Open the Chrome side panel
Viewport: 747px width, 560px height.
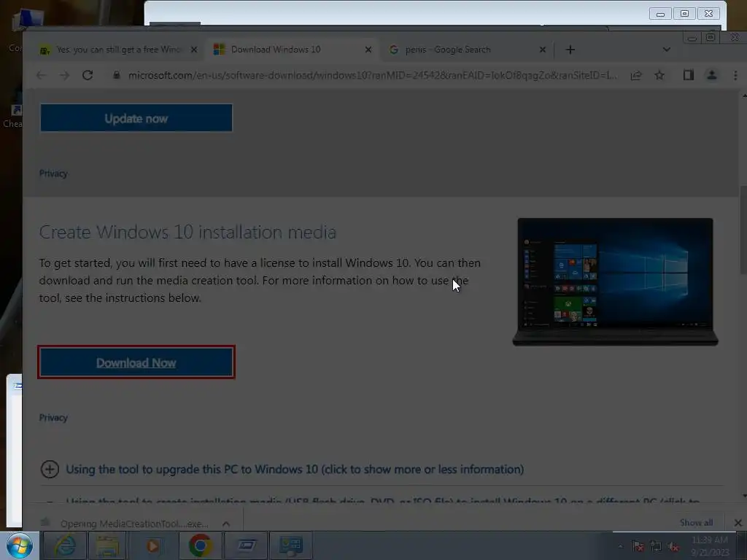pos(689,75)
